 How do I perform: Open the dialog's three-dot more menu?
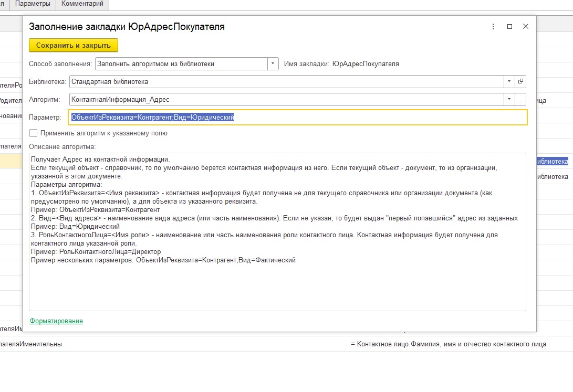pyautogui.click(x=493, y=27)
